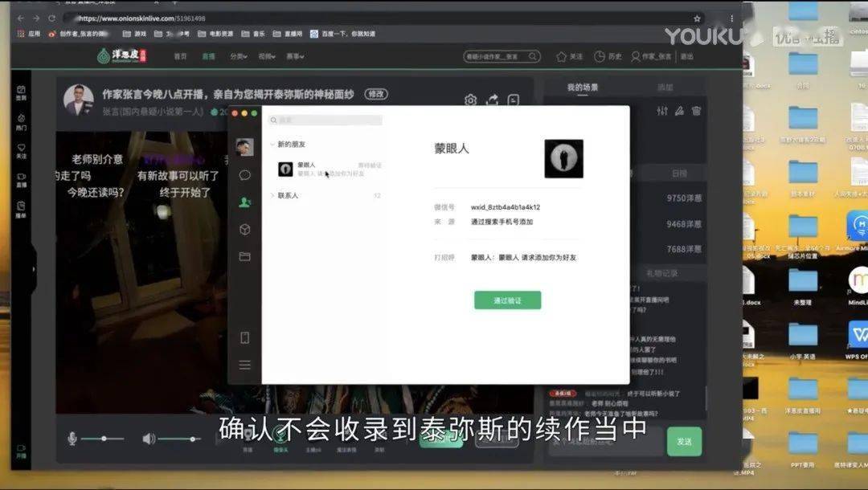The image size is (868, 490).
Task: Click the browser forward arrow
Action: [x=36, y=18]
